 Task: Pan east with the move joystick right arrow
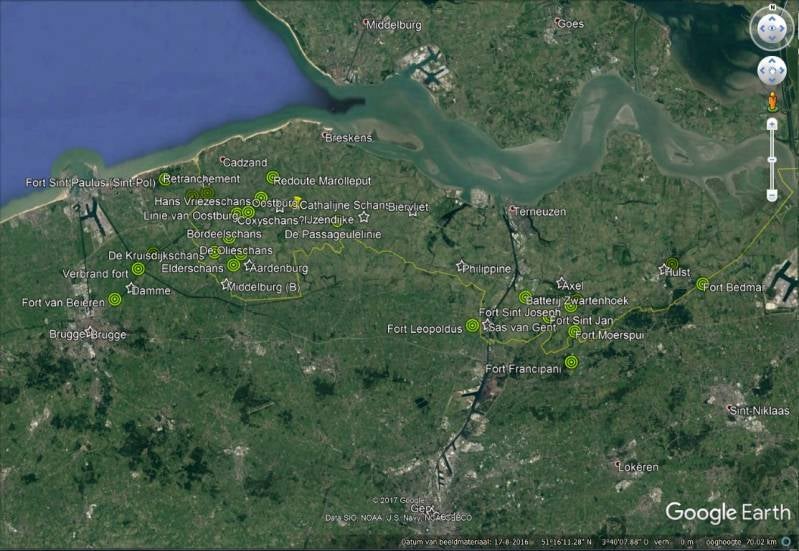pyautogui.click(x=781, y=70)
